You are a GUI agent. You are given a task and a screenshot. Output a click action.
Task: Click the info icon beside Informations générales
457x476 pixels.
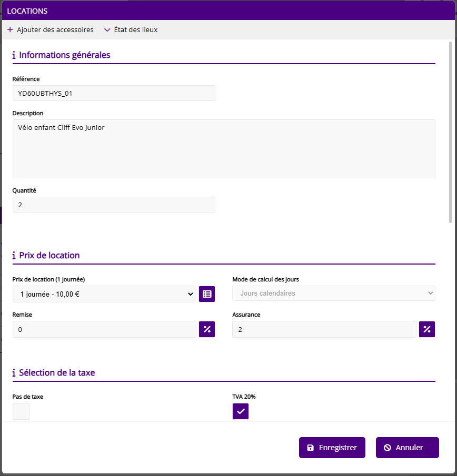(14, 55)
